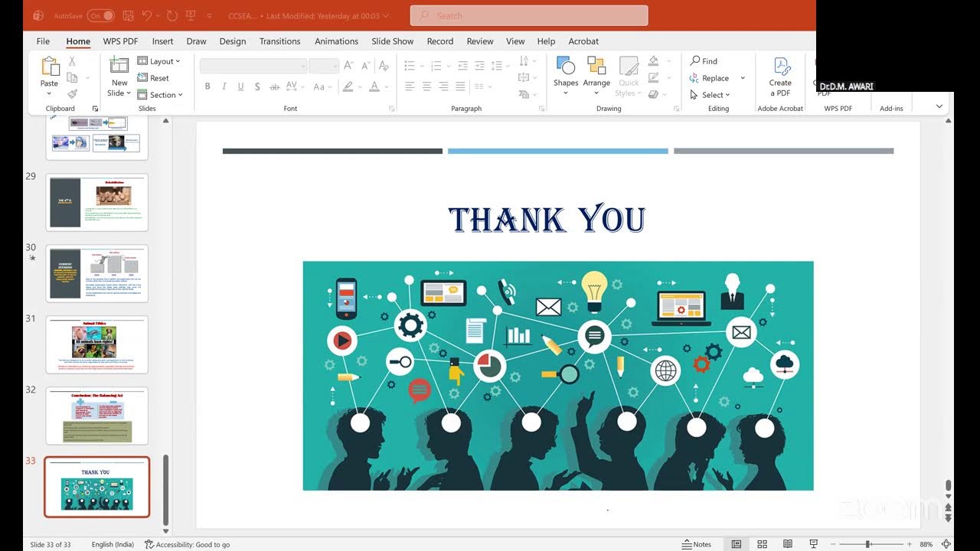This screenshot has height=551, width=980.
Task: Click inside the Search box
Action: (529, 15)
